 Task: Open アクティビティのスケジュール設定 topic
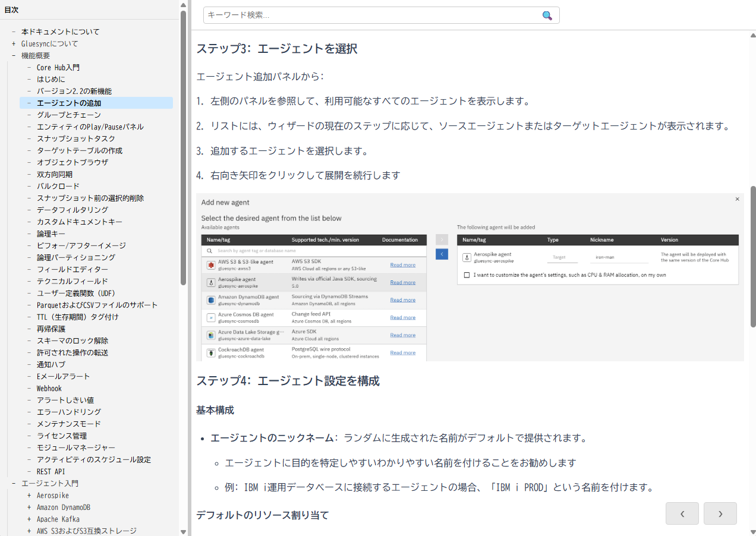pyautogui.click(x=94, y=460)
